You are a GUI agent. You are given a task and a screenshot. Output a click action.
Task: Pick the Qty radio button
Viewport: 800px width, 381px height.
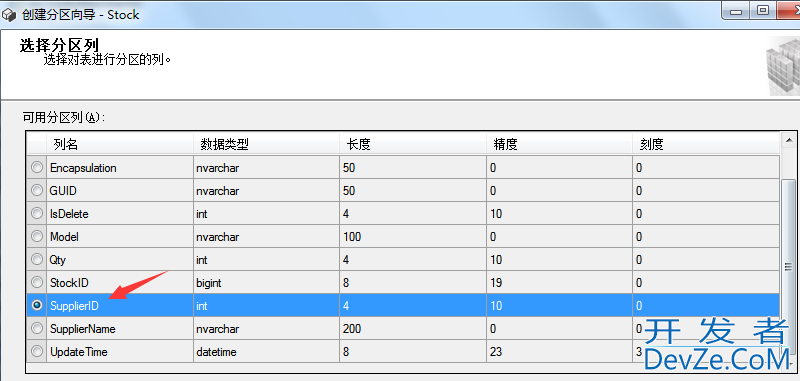(x=37, y=259)
